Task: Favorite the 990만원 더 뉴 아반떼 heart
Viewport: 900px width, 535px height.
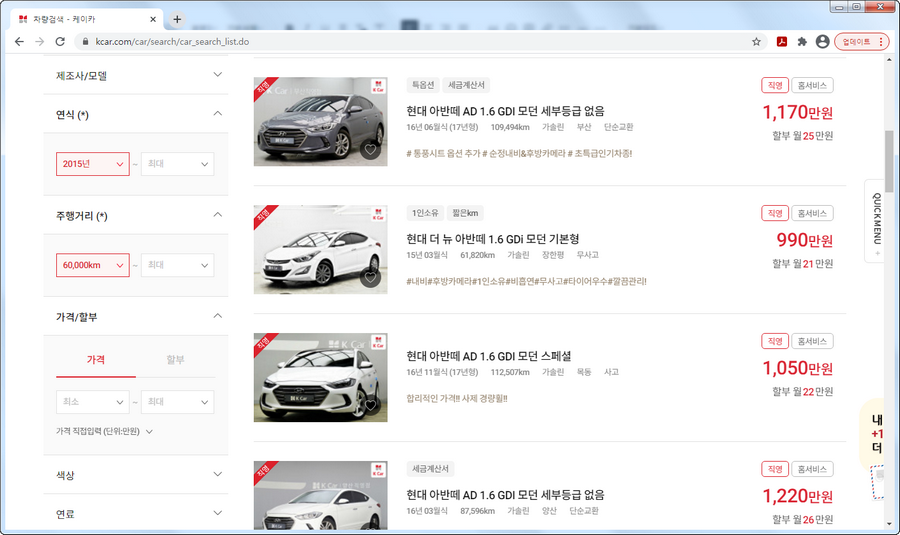Action: click(x=370, y=278)
